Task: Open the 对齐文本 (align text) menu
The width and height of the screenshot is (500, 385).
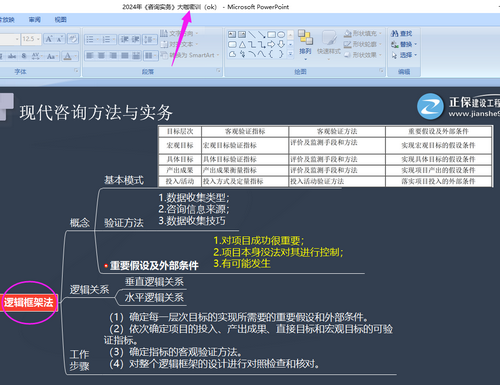Action: [179, 44]
